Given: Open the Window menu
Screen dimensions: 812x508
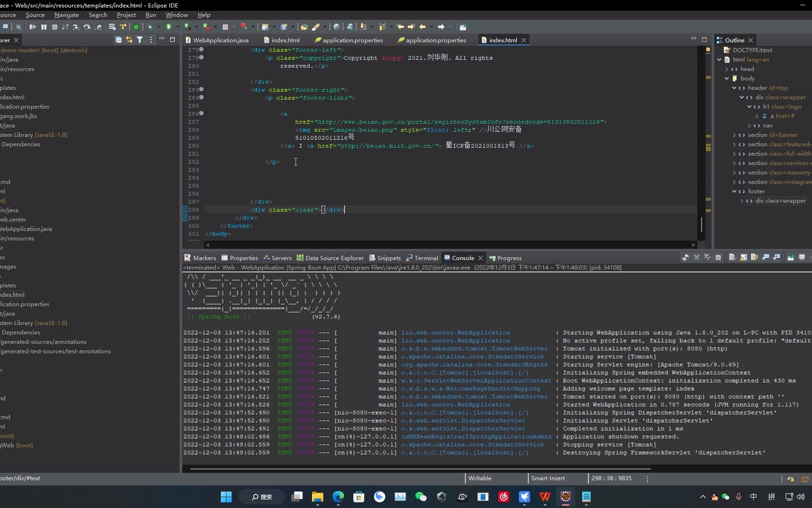Looking at the screenshot, I should click(x=177, y=15).
